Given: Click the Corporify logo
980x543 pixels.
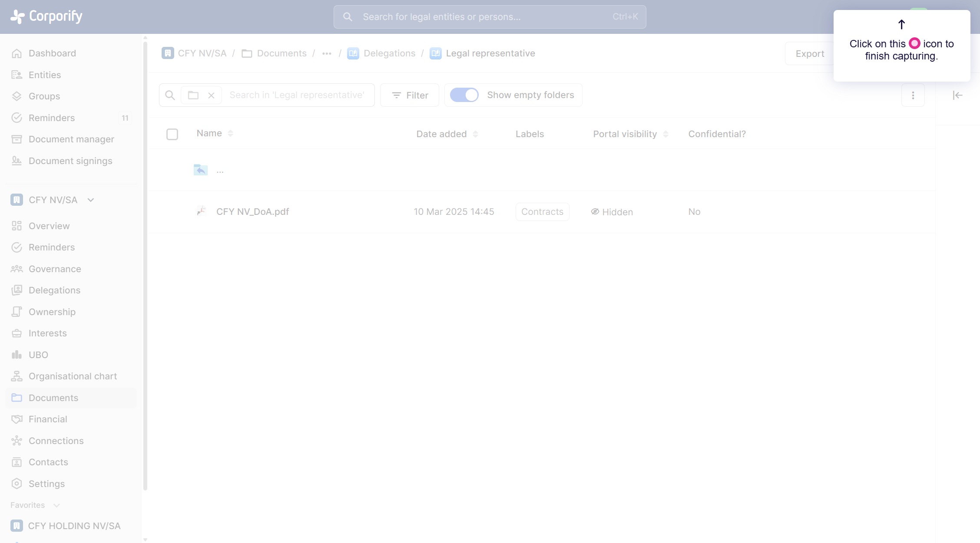Looking at the screenshot, I should pos(46,16).
